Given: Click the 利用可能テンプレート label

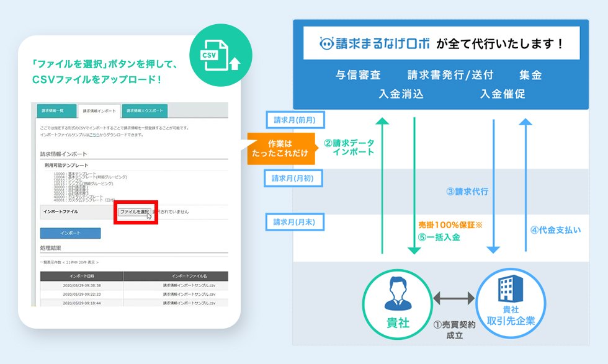Looking at the screenshot, I should click(66, 166).
